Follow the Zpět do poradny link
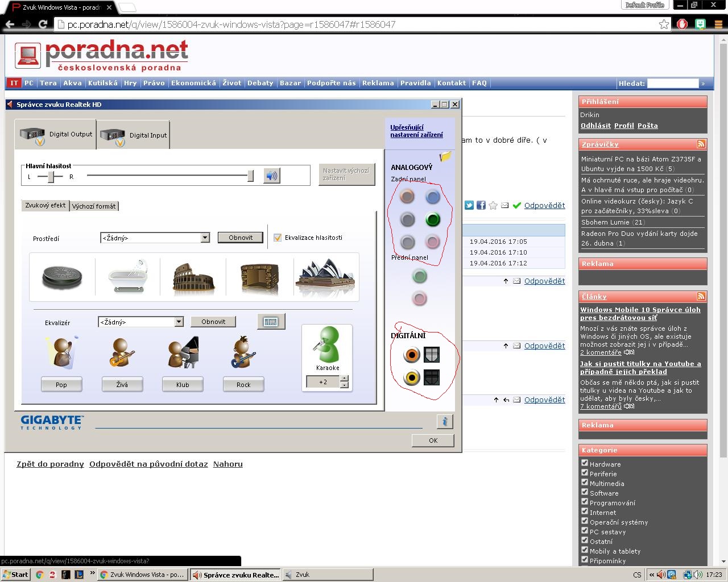 point(50,464)
